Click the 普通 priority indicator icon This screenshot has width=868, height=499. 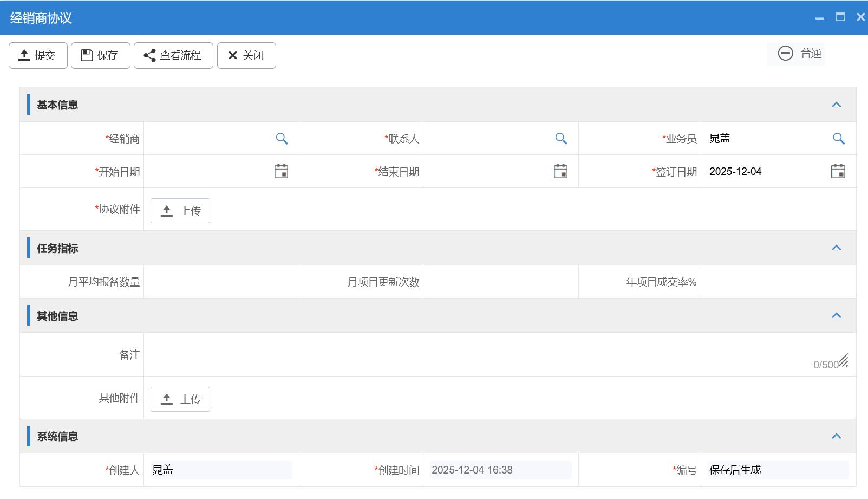(785, 53)
